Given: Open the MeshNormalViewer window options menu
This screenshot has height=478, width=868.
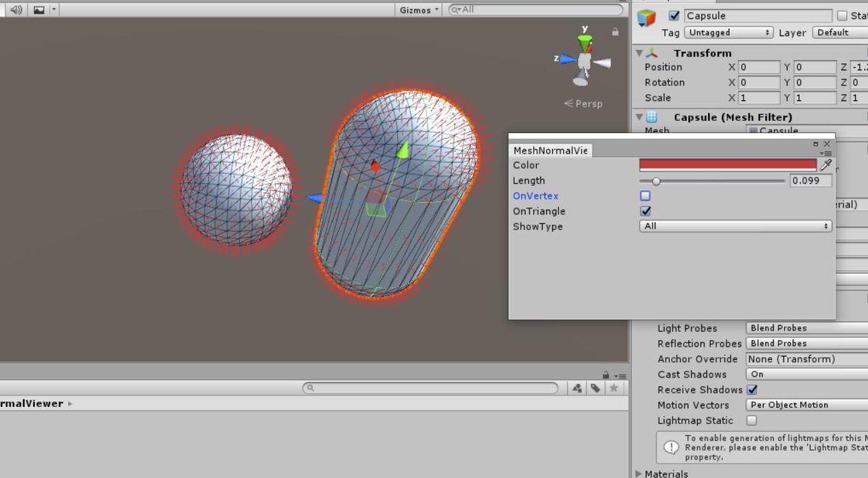Looking at the screenshot, I should (x=827, y=153).
